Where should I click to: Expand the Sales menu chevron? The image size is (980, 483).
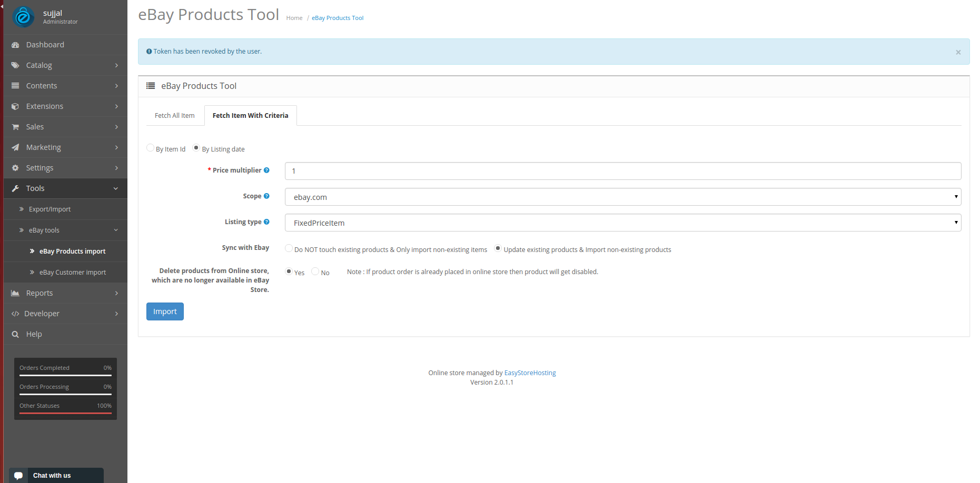[x=116, y=127]
